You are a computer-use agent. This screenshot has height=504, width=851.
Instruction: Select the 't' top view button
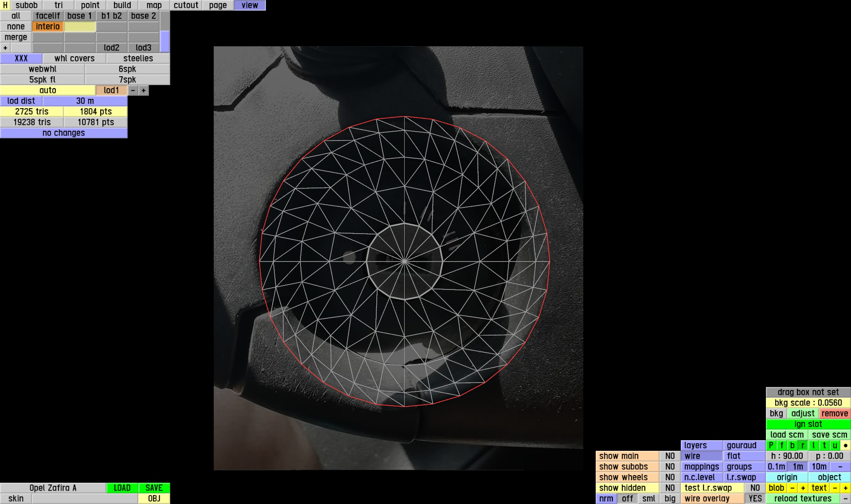(x=824, y=445)
